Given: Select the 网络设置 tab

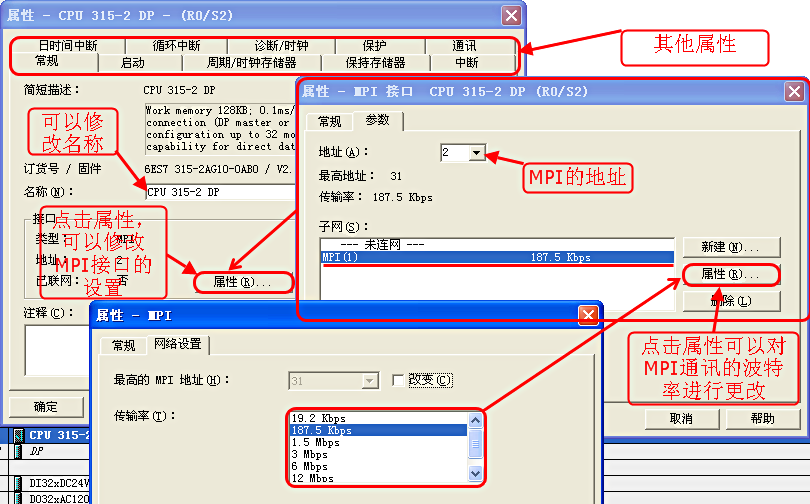Looking at the screenshot, I should point(178,343).
